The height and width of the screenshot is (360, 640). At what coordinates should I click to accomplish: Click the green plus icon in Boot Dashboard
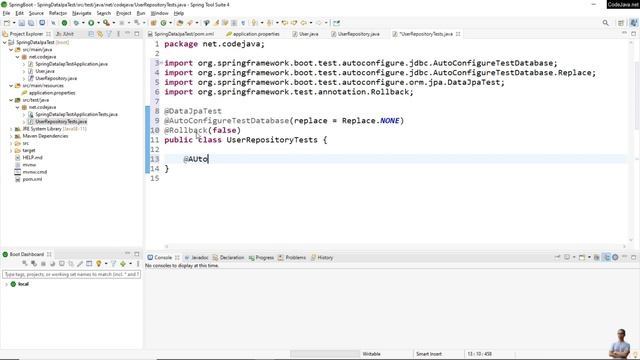(123, 264)
